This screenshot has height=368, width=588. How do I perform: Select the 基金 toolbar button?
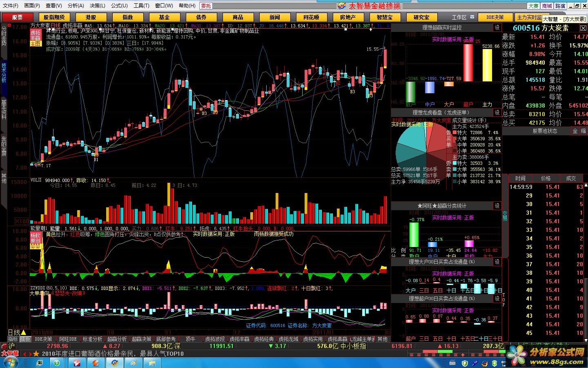[165, 17]
